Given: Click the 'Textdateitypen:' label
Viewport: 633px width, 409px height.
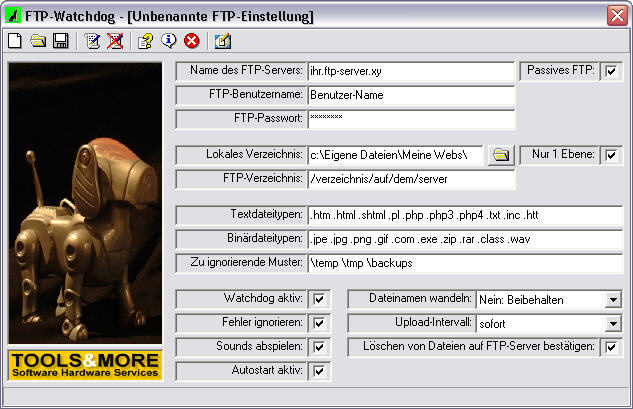Looking at the screenshot, I should point(266,214).
